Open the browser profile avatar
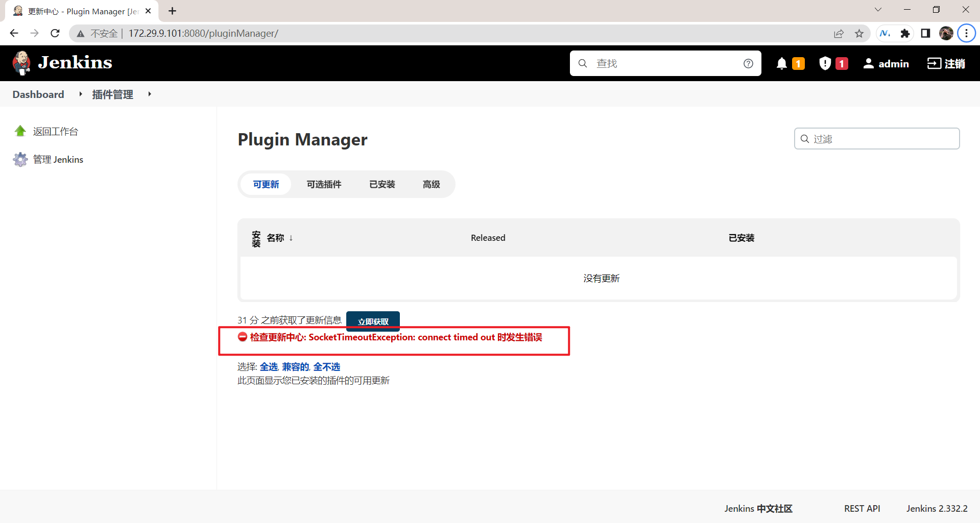Screen dimensions: 980x523 [946, 34]
